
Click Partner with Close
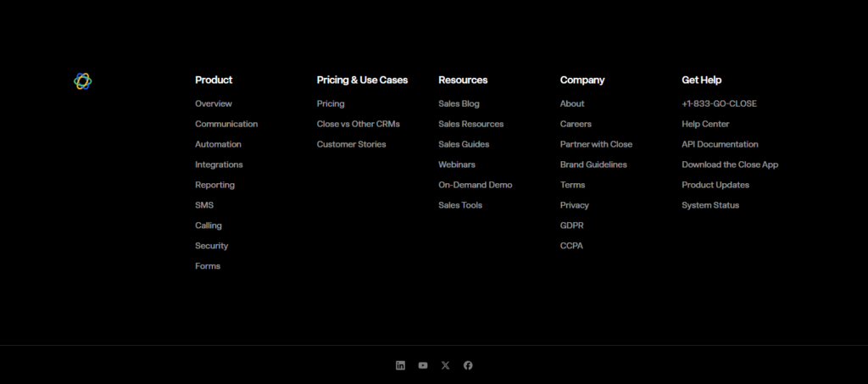[x=596, y=144]
